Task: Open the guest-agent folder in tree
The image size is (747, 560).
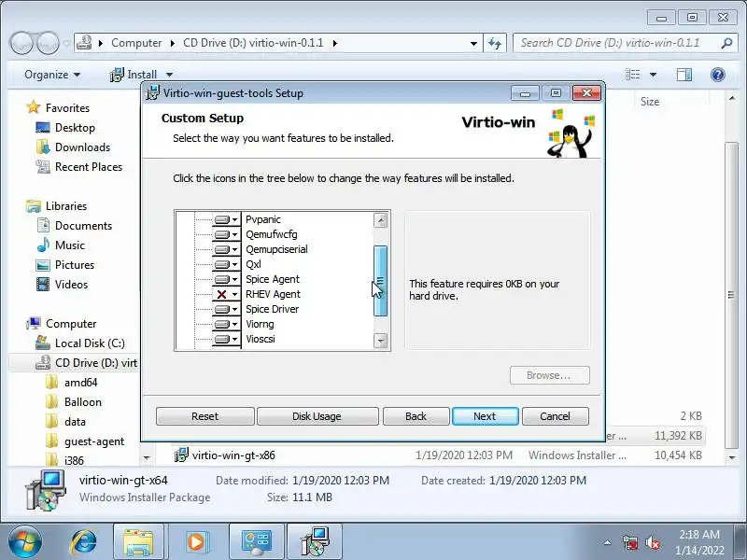Action: tap(94, 441)
